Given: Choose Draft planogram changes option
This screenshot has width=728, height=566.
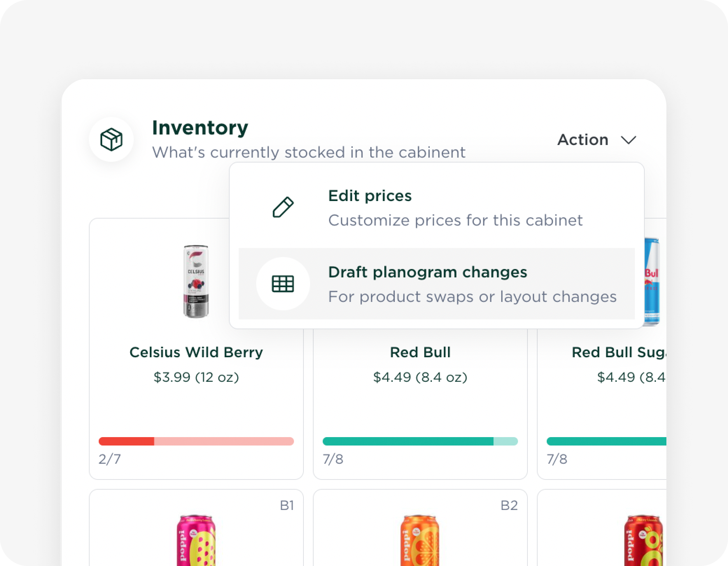Looking at the screenshot, I should pos(427,272).
